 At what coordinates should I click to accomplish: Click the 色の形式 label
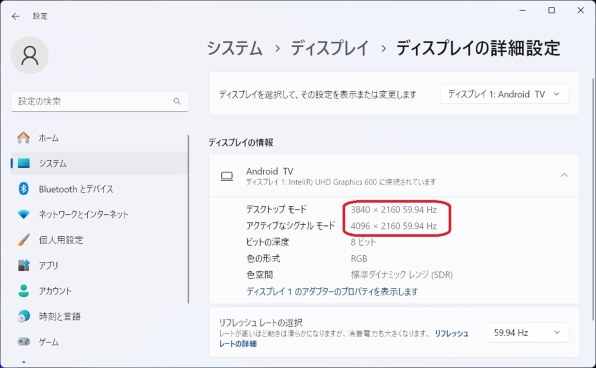click(263, 258)
